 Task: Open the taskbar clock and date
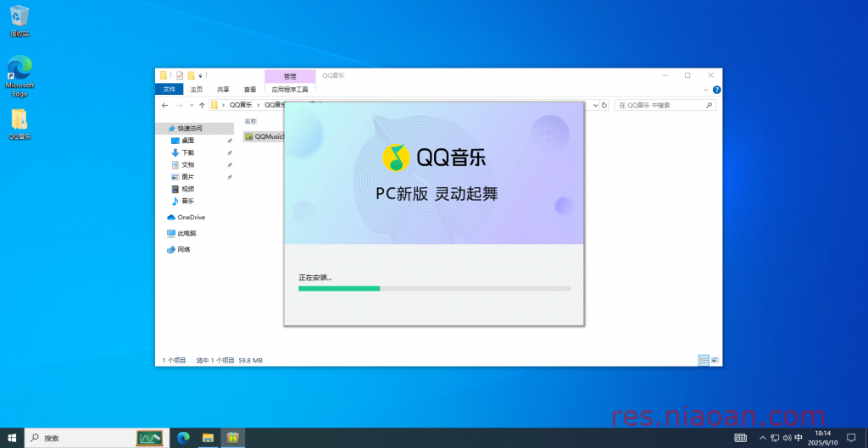click(822, 438)
